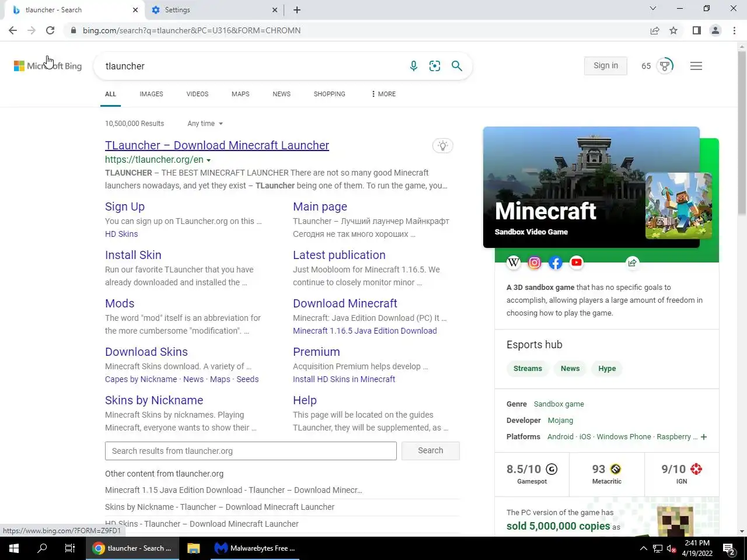Click the magnifier search icon in Bing

457,66
